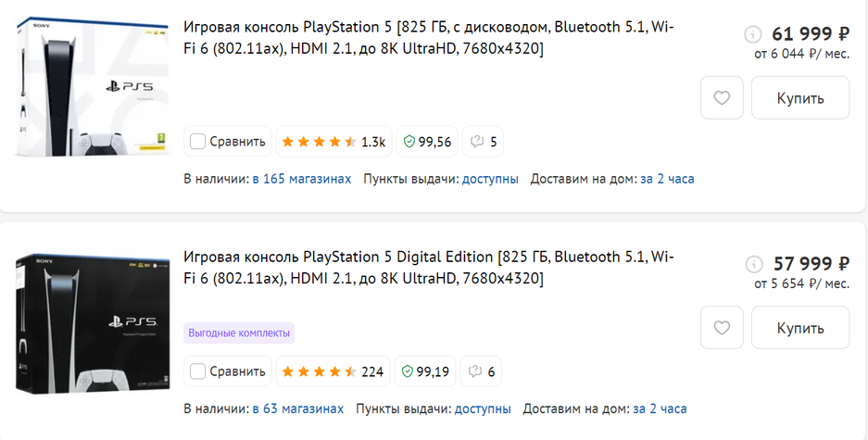Click Купить button for 61 999 ₽ console
Viewport: 868px width, 440px height.
click(799, 97)
